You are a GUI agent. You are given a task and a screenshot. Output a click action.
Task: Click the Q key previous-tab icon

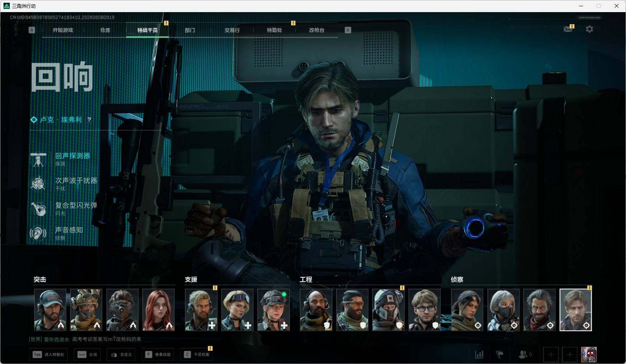coord(32,30)
